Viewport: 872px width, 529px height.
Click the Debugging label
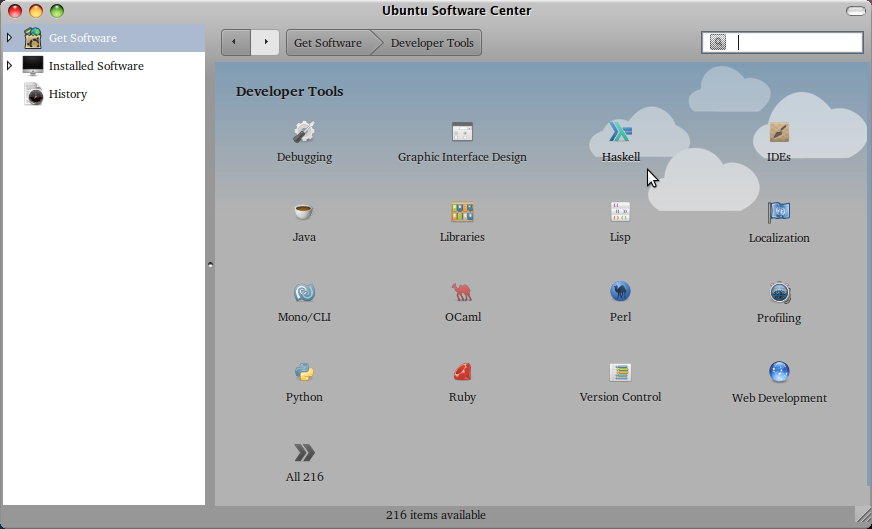pyautogui.click(x=304, y=157)
